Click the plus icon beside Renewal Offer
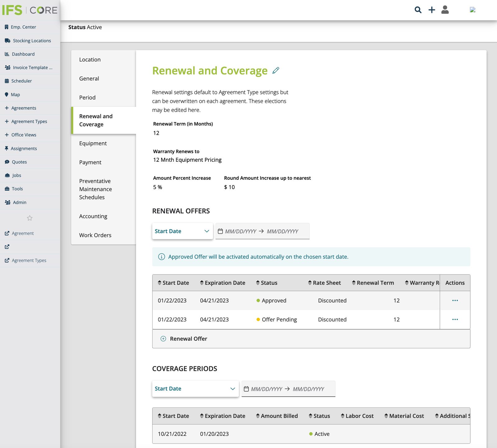 point(163,339)
